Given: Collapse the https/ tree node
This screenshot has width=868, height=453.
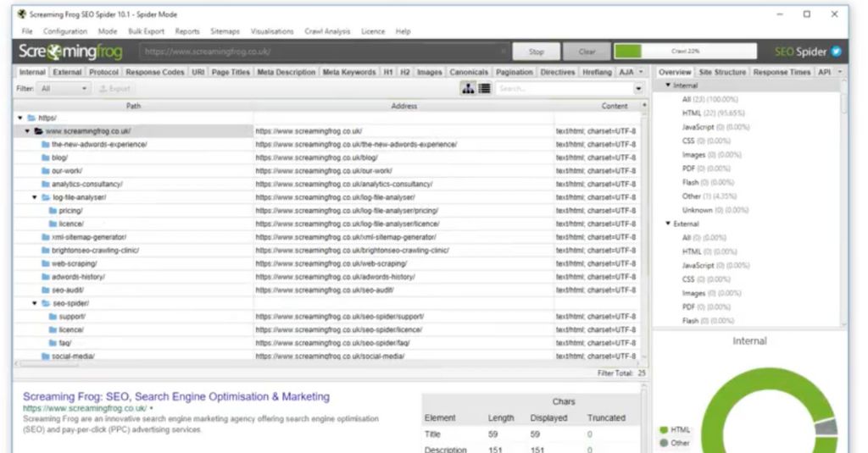Looking at the screenshot, I should coord(20,118).
